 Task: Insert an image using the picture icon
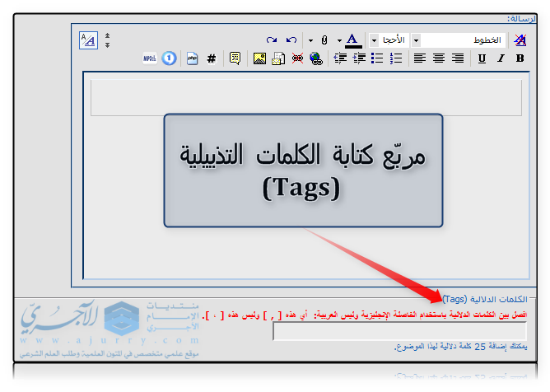coord(259,58)
